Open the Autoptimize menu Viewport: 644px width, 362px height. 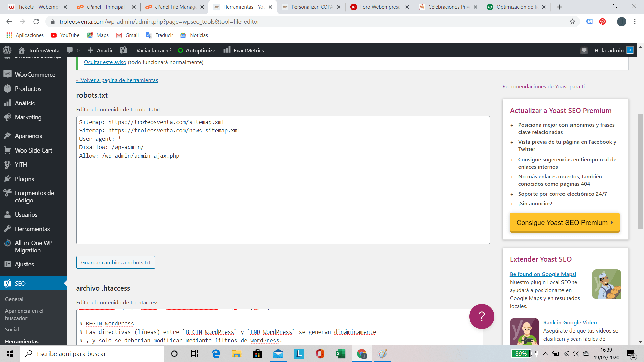click(x=197, y=50)
